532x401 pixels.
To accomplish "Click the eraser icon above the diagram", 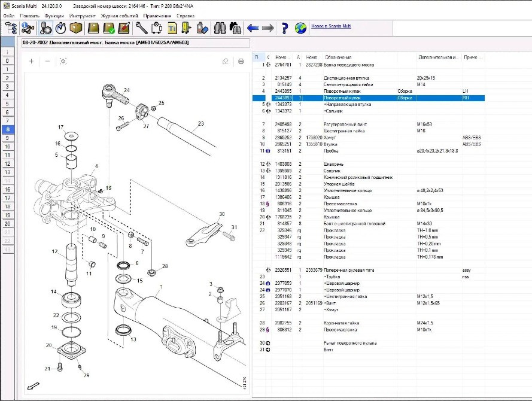I will 225,61.
